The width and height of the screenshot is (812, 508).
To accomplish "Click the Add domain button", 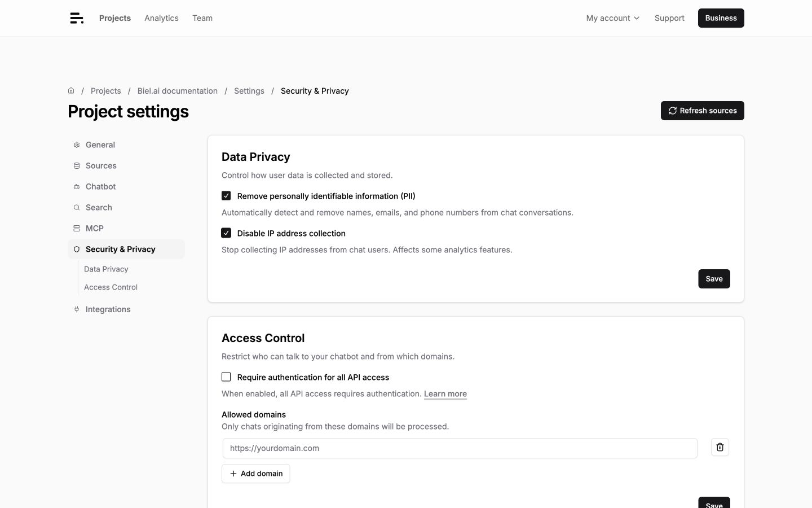I will [x=256, y=474].
